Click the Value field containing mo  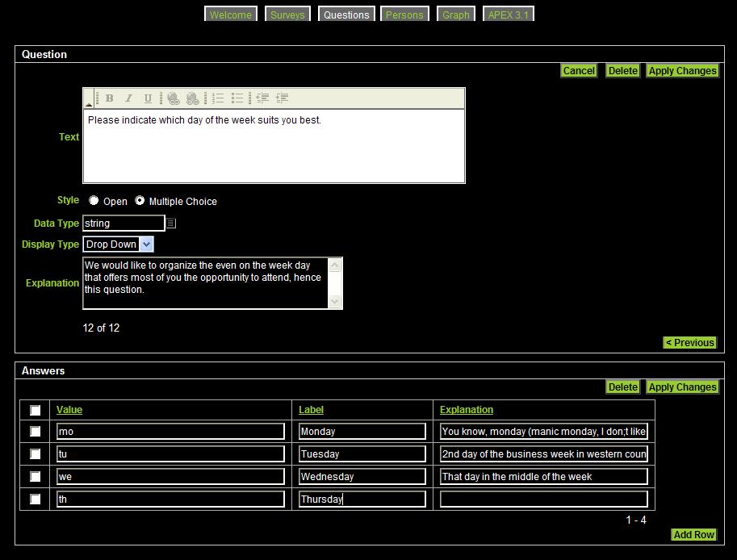[170, 431]
